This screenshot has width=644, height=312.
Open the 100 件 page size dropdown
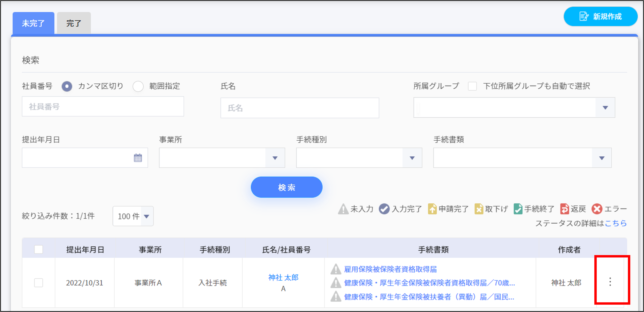click(133, 216)
